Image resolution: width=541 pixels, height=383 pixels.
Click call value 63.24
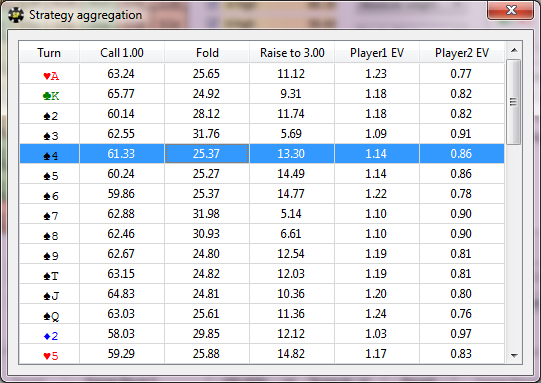(121, 73)
